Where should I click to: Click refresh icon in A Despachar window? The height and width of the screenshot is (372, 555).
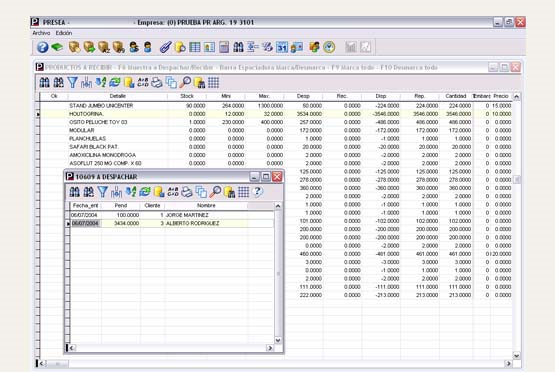(x=145, y=192)
